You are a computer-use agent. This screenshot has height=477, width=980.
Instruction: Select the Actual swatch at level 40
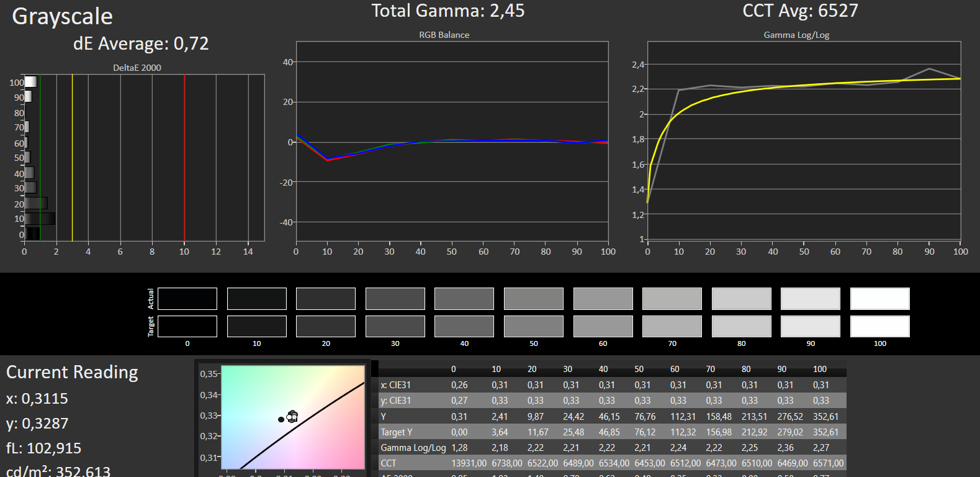[x=464, y=299]
